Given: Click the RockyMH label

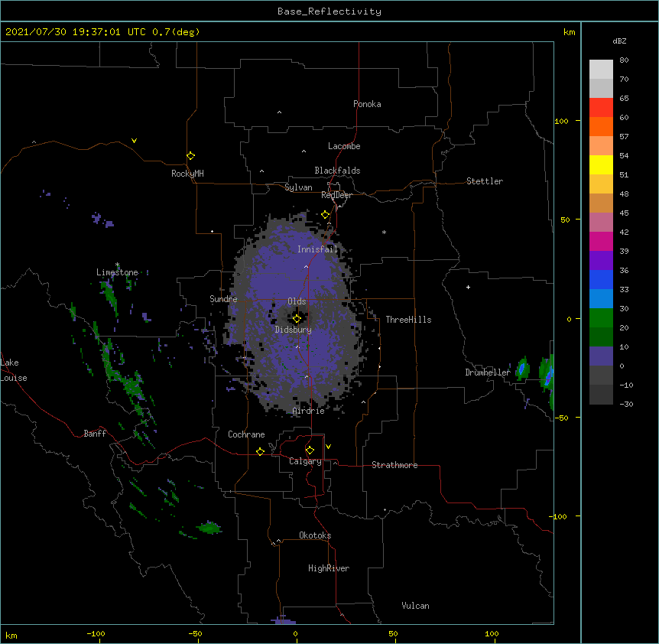Looking at the screenshot, I should [187, 174].
